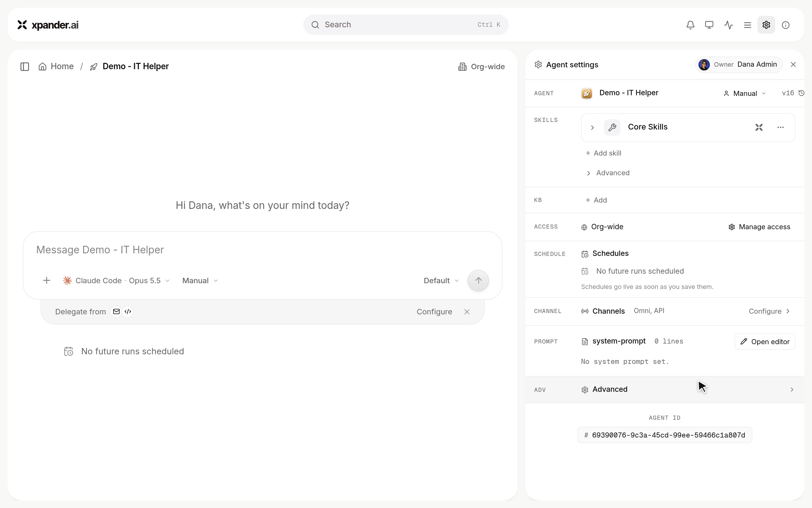Open the Default dropdown in composer

click(x=441, y=281)
